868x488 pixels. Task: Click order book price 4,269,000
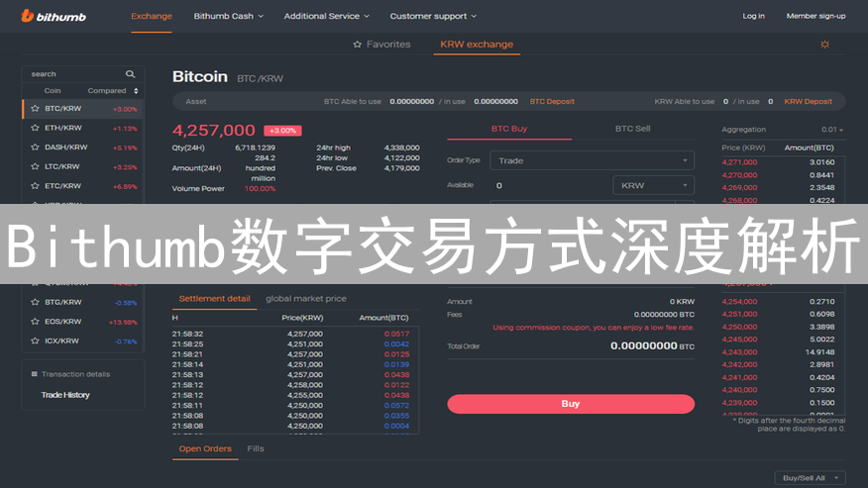point(739,187)
